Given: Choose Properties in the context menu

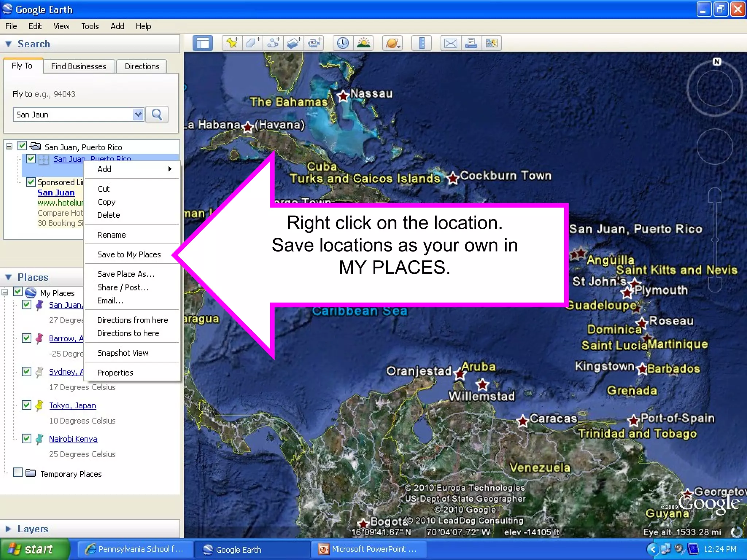Looking at the screenshot, I should pos(115,373).
